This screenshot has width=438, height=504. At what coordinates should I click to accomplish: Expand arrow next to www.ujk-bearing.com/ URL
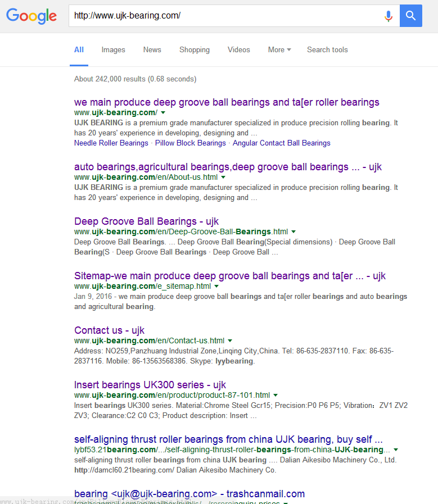point(163,113)
